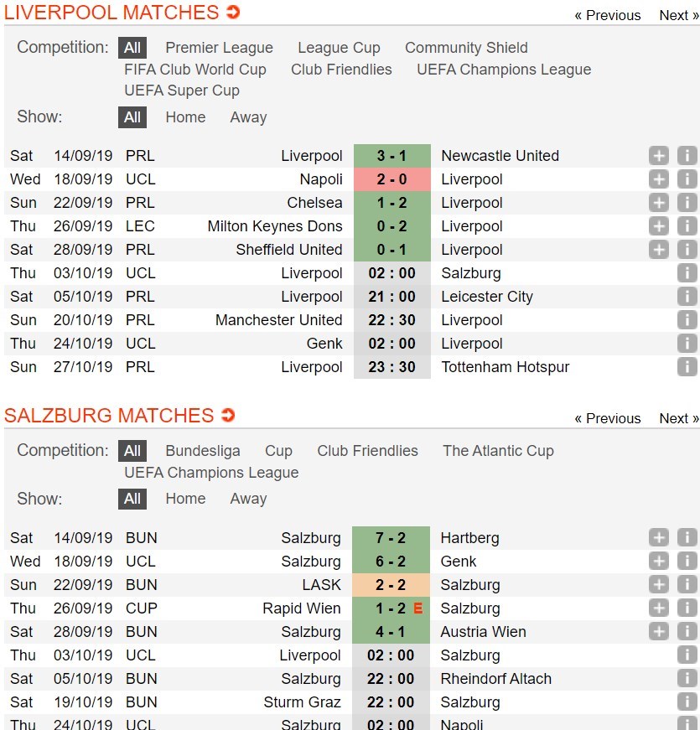This screenshot has height=730, width=700.
Task: Click the Liverpool Matches orange arrow icon
Action: (233, 12)
